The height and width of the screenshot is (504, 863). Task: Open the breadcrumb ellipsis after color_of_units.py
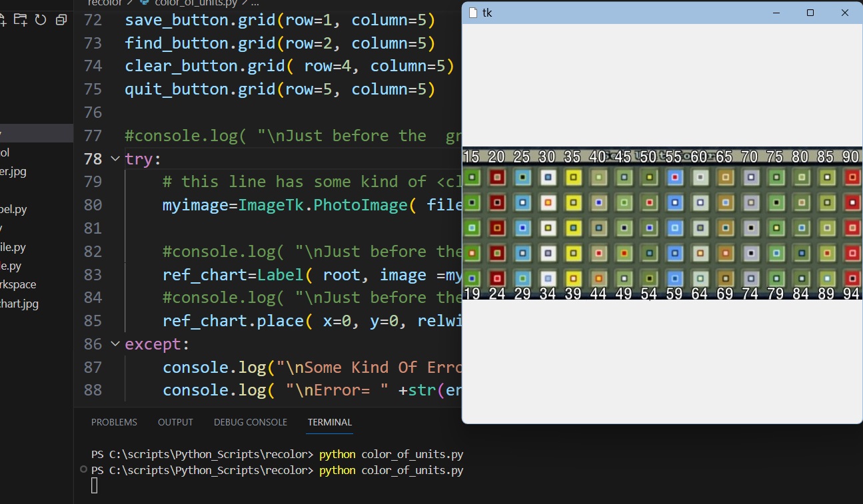tap(255, 3)
